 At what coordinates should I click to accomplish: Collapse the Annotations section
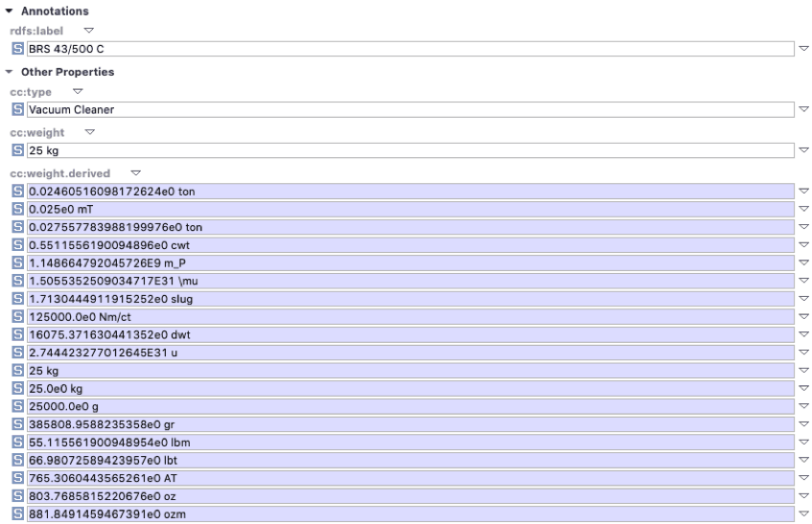[x=9, y=11]
